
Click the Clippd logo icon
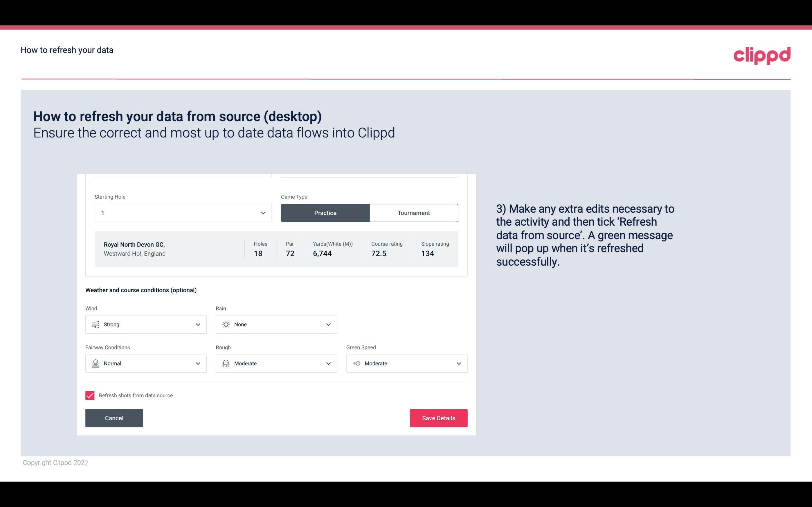pos(762,54)
